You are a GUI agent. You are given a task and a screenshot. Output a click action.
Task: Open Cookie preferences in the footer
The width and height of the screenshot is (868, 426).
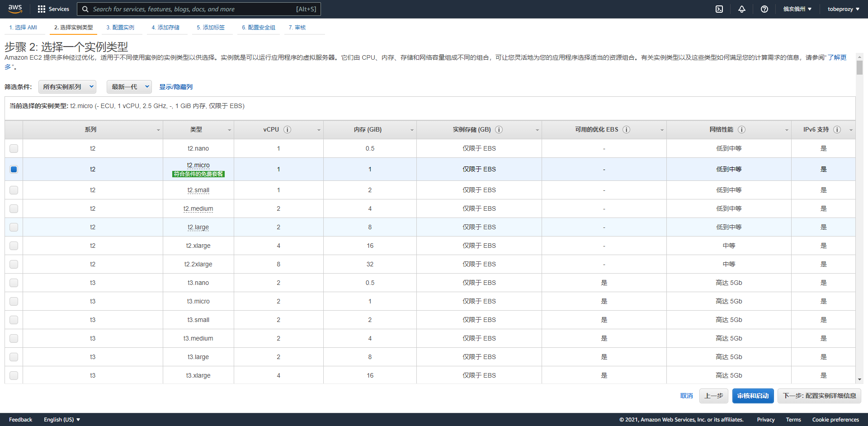(835, 420)
